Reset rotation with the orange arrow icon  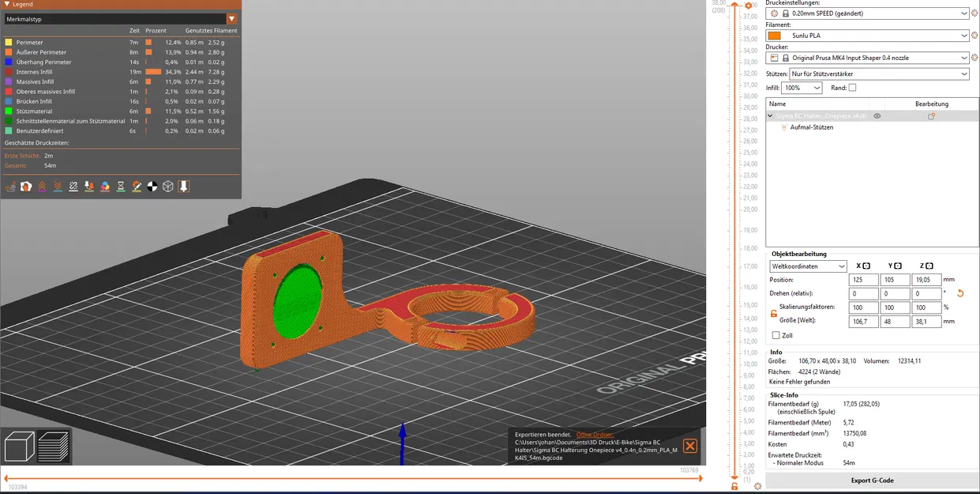(x=960, y=293)
